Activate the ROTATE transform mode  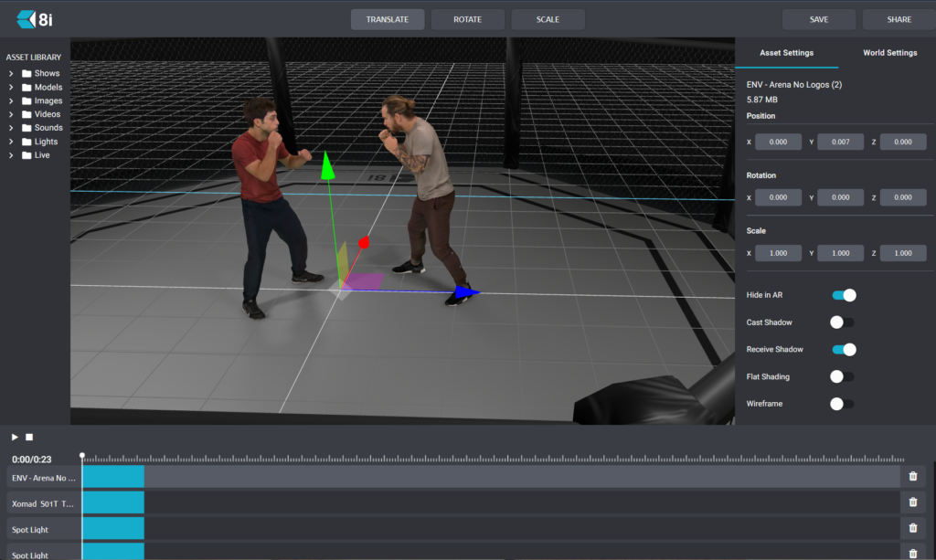467,19
